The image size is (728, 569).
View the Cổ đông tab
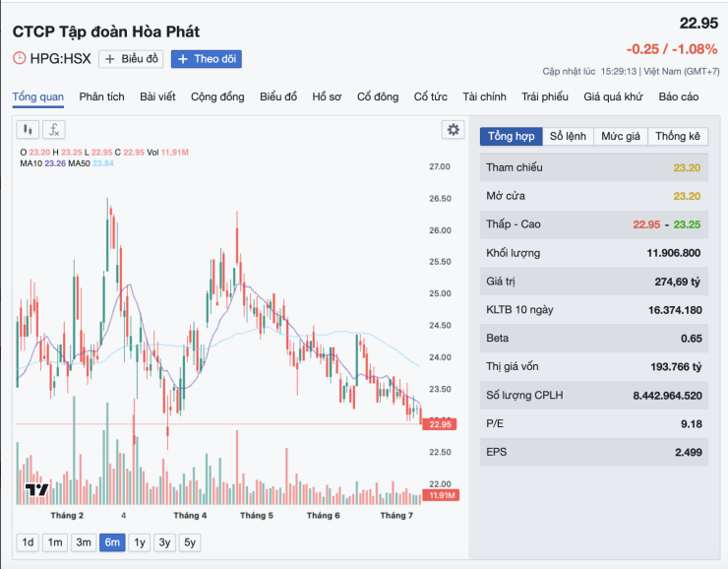pyautogui.click(x=378, y=96)
